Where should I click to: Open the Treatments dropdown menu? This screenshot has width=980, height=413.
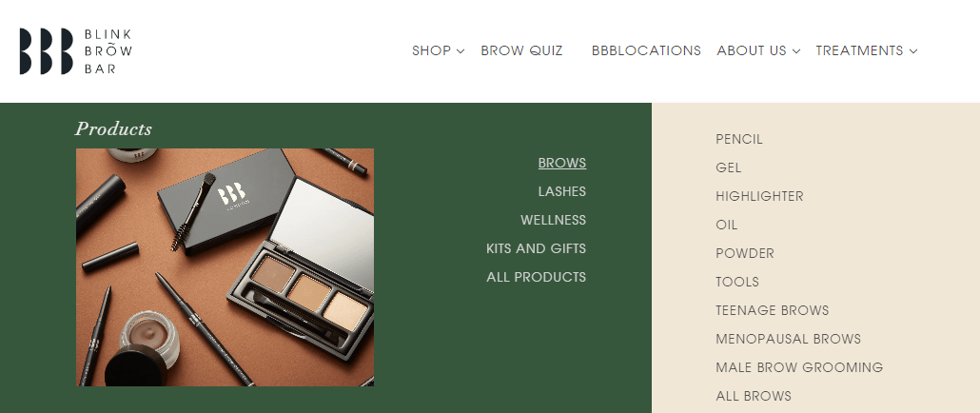click(866, 50)
